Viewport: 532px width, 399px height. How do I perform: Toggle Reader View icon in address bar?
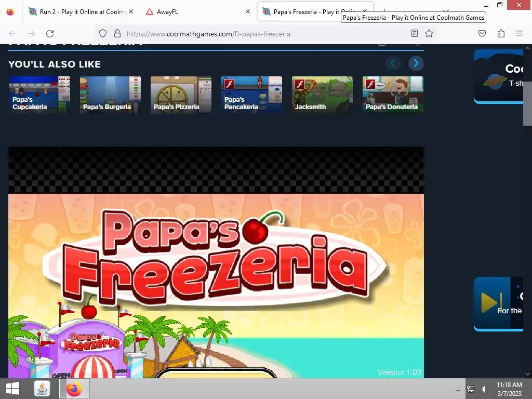(414, 34)
